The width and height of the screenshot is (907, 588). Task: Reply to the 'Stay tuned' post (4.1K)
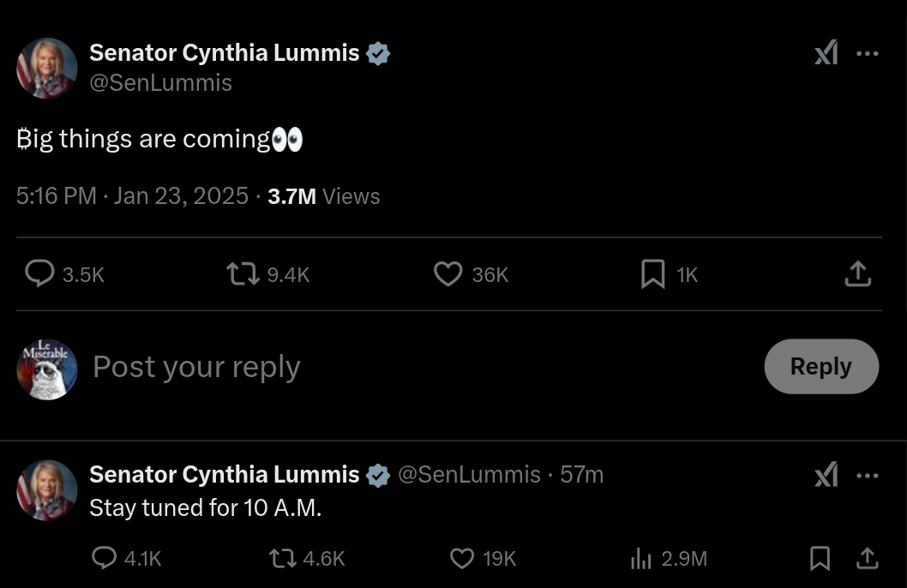(x=105, y=558)
